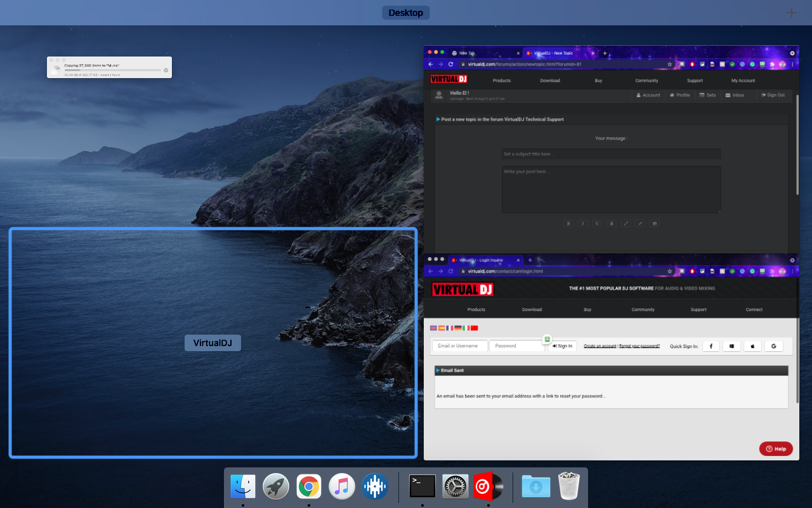The image size is (812, 508).
Task: Select the VirtualDJ window thumbnail
Action: (x=213, y=343)
